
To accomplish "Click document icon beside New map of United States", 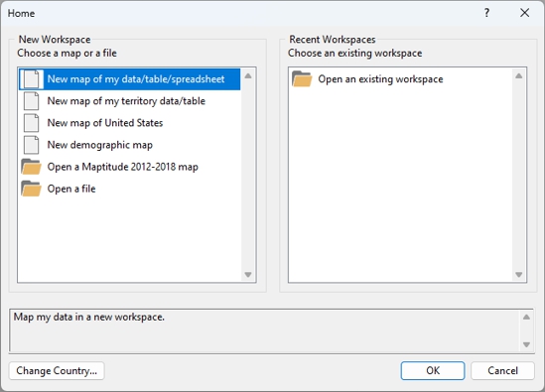I will (x=32, y=123).
